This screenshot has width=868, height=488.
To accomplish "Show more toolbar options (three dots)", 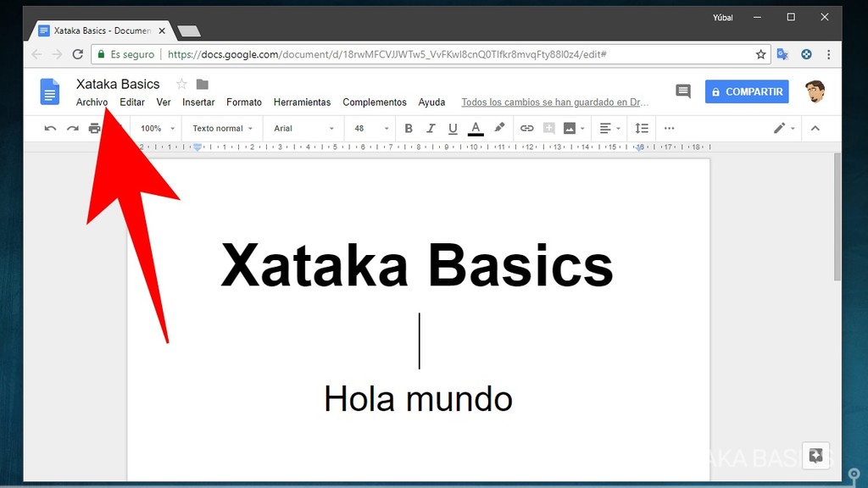I will click(x=670, y=129).
